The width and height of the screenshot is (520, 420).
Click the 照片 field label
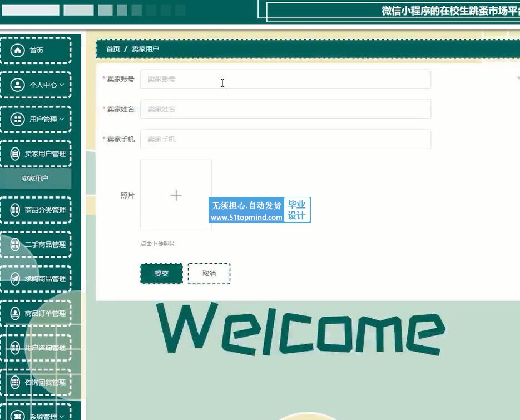[x=127, y=196]
